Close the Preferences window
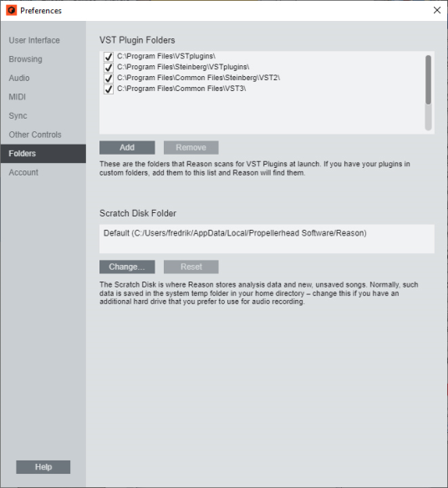448x488 pixels. (437, 10)
